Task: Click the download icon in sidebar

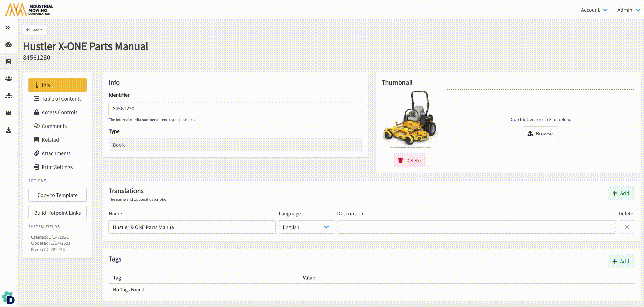Action: click(9, 130)
